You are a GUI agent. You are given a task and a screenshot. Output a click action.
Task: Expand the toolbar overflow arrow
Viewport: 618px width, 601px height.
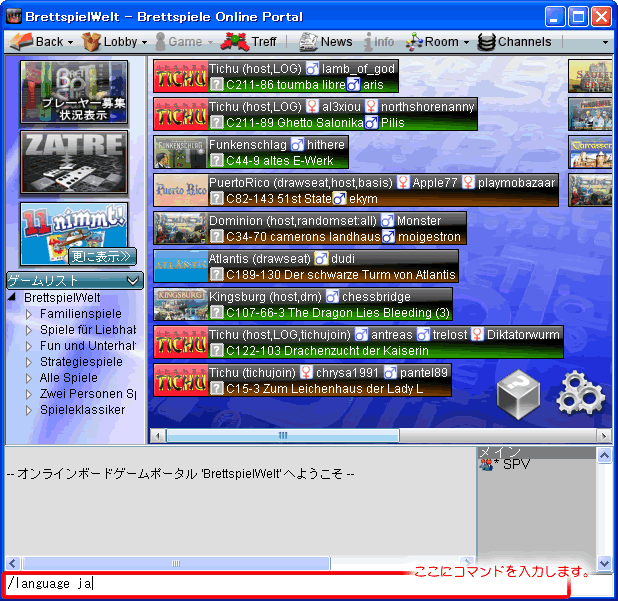(605, 42)
